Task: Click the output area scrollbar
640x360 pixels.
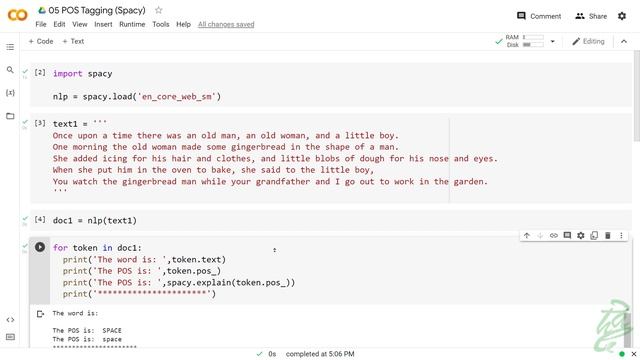Action: pyautogui.click(x=627, y=330)
